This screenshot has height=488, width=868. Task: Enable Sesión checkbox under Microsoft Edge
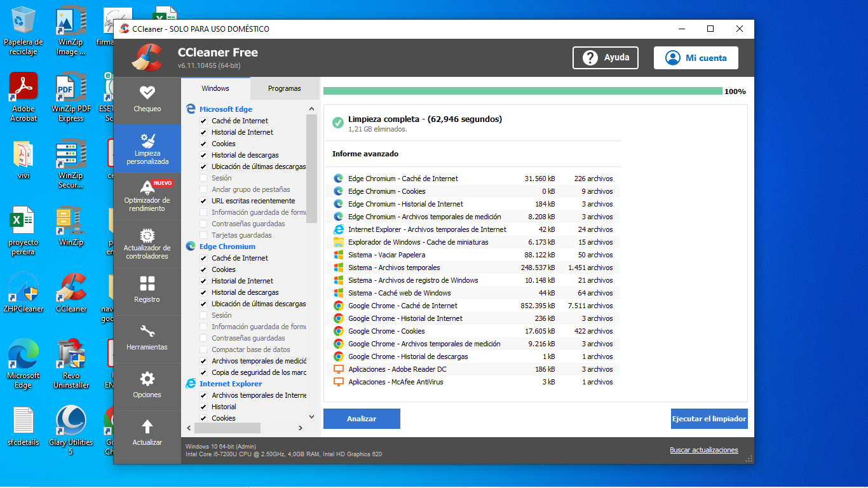click(x=203, y=178)
